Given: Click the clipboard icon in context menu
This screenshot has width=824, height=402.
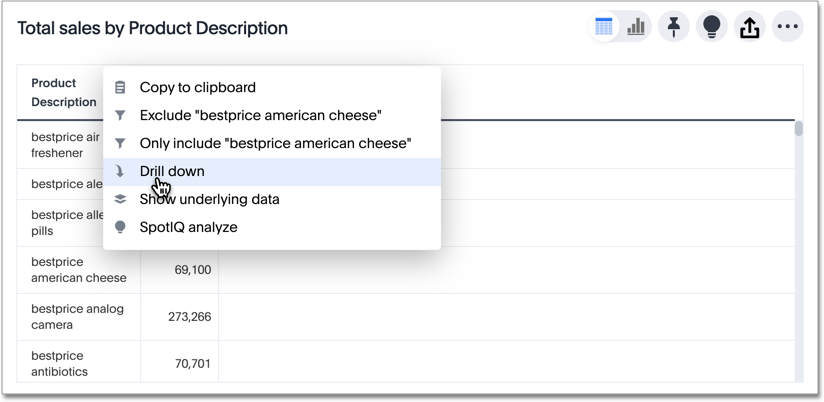Looking at the screenshot, I should point(121,88).
